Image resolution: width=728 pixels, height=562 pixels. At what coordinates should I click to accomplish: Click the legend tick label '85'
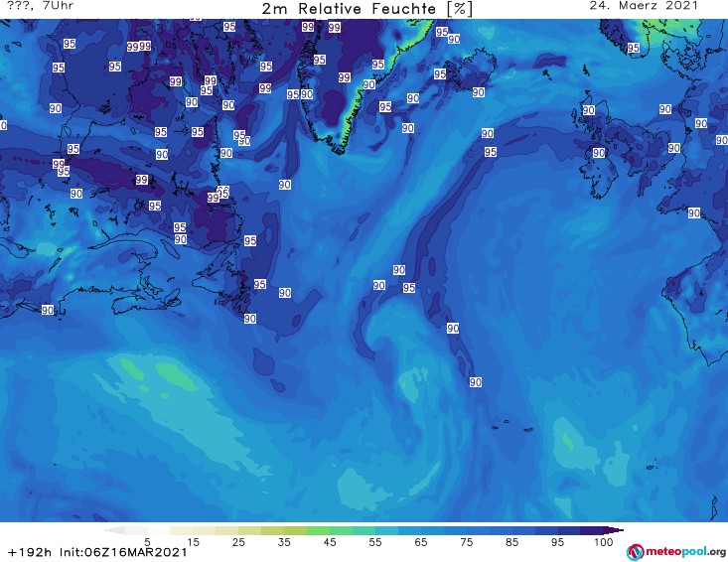512,542
